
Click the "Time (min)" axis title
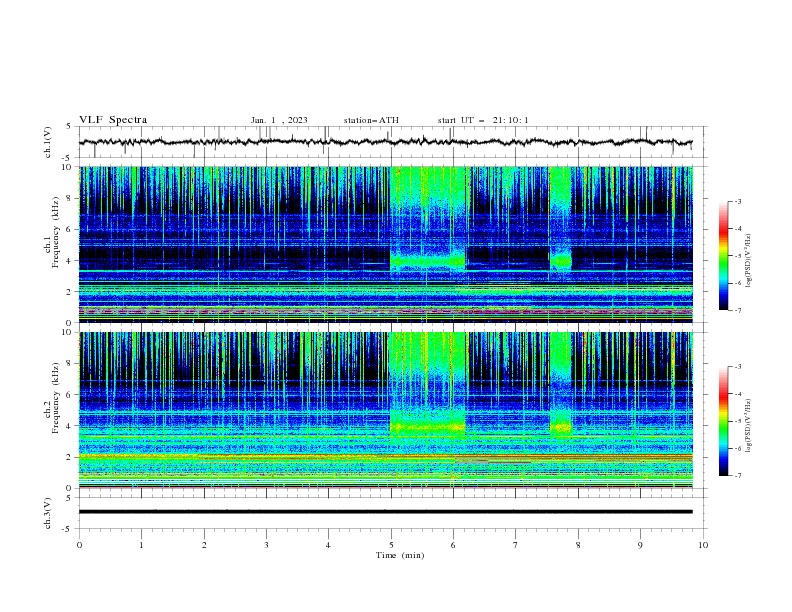400,555
